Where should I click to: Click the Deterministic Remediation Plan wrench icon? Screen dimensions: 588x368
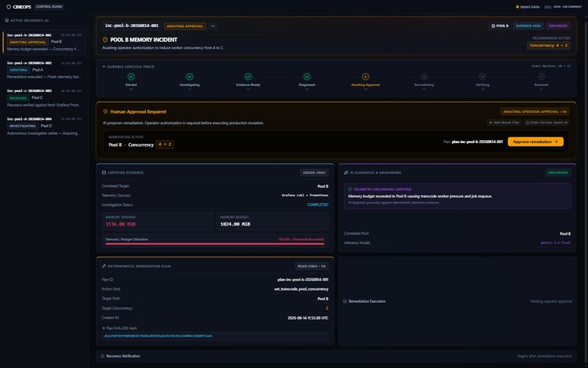[104, 266]
